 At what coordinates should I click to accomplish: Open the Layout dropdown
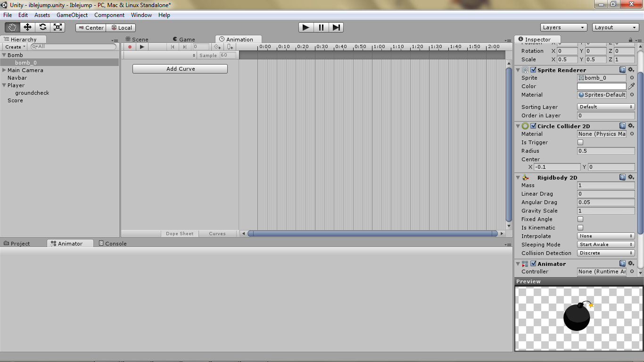coord(616,27)
